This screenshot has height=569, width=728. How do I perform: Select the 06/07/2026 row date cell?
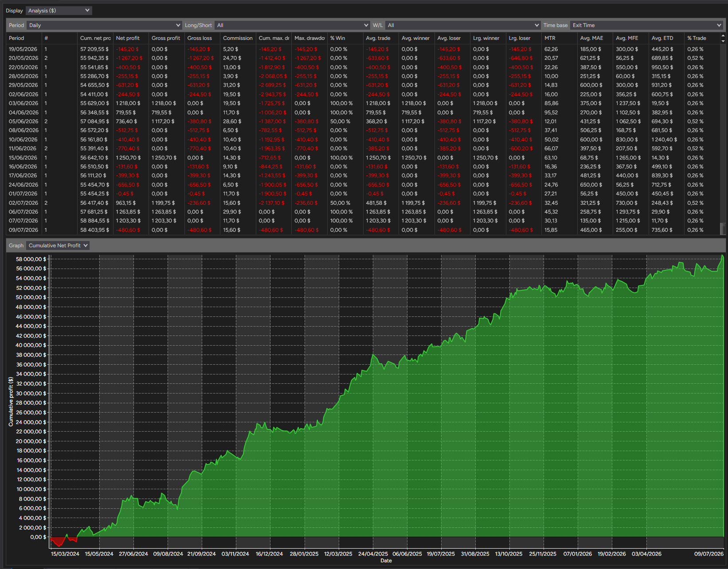coord(23,212)
